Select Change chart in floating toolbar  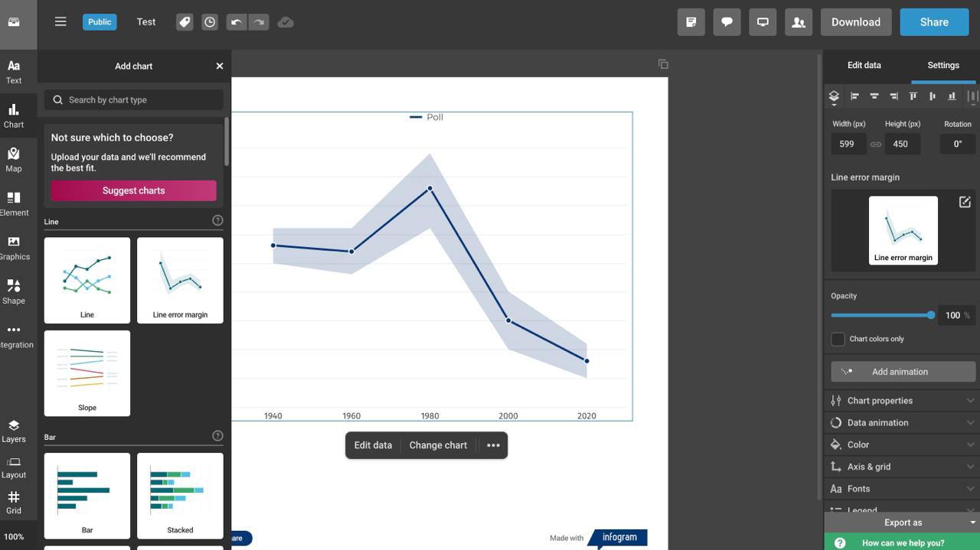(438, 445)
